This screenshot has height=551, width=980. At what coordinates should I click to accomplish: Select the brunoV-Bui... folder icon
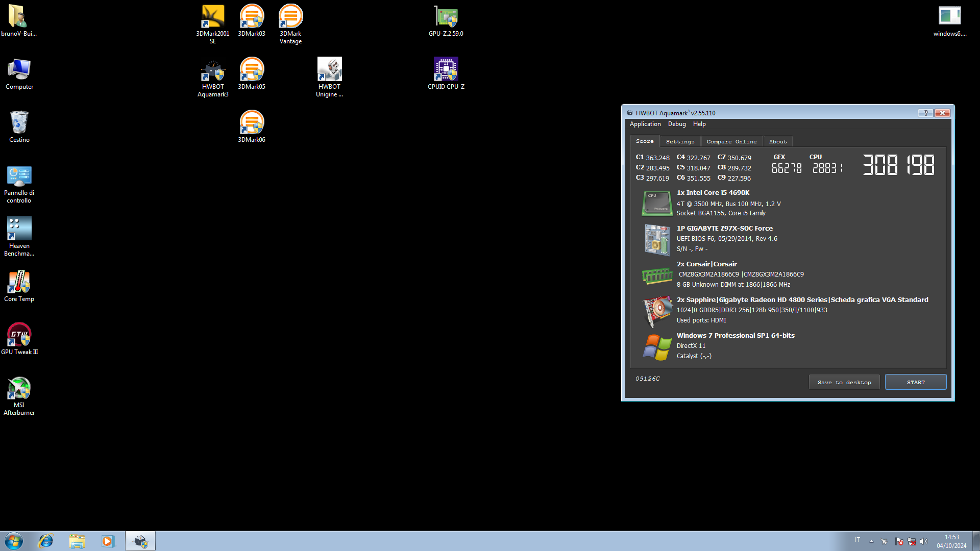19,20
